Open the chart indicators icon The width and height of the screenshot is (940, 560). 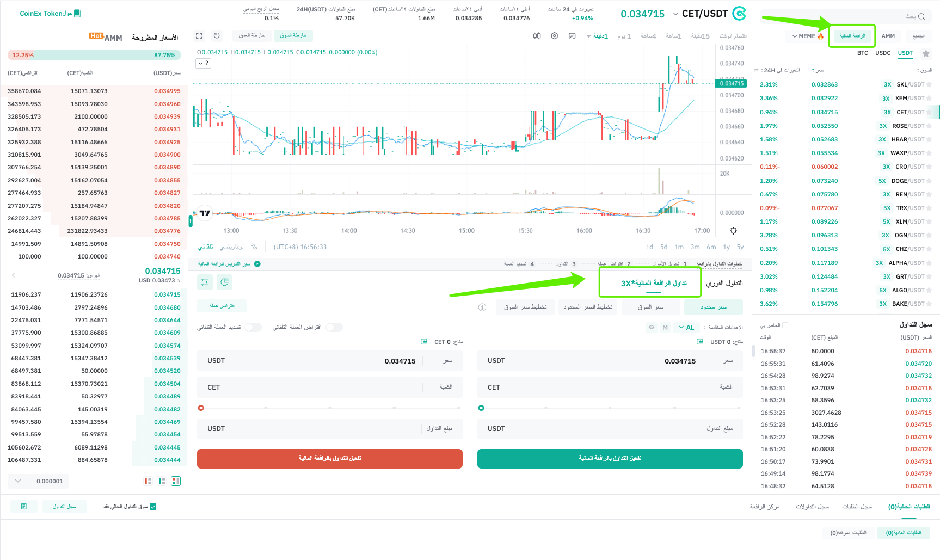[x=572, y=36]
